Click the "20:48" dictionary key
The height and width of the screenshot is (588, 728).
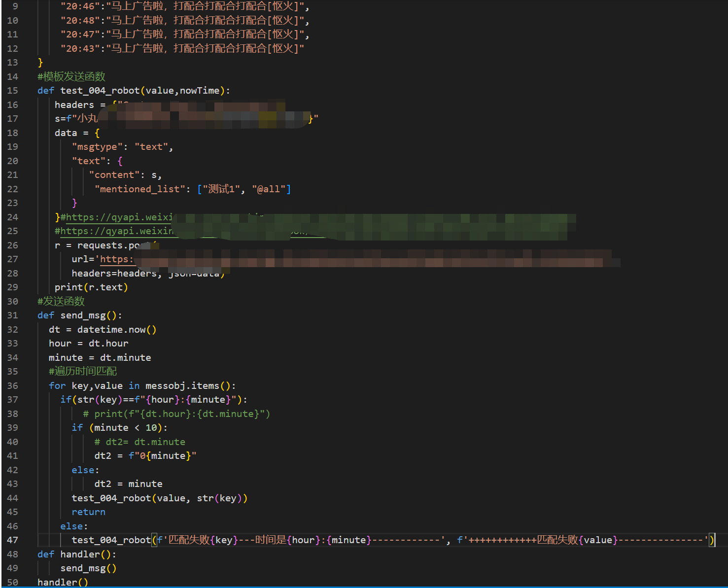(80, 21)
